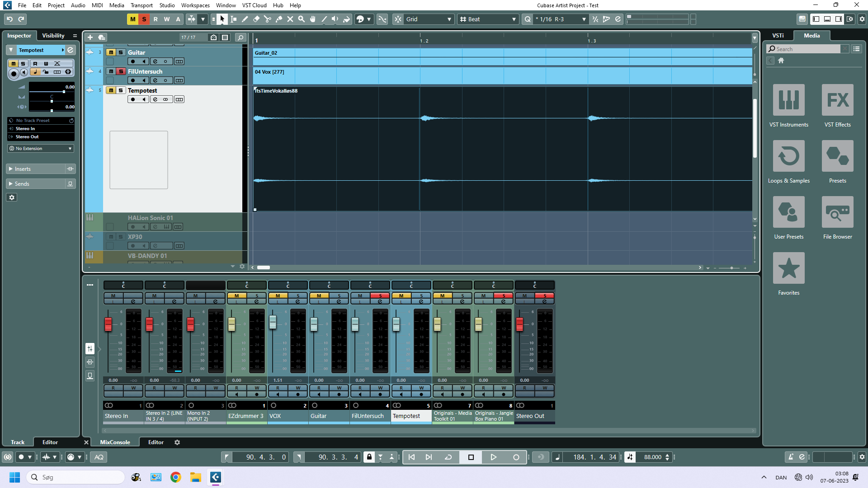The height and width of the screenshot is (488, 868).
Task: Expand the Sends section in Inspector
Action: tap(36, 184)
